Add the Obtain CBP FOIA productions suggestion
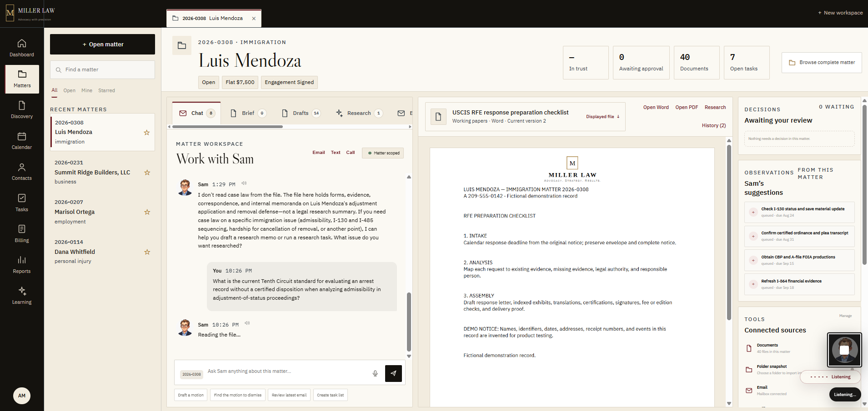 [753, 260]
